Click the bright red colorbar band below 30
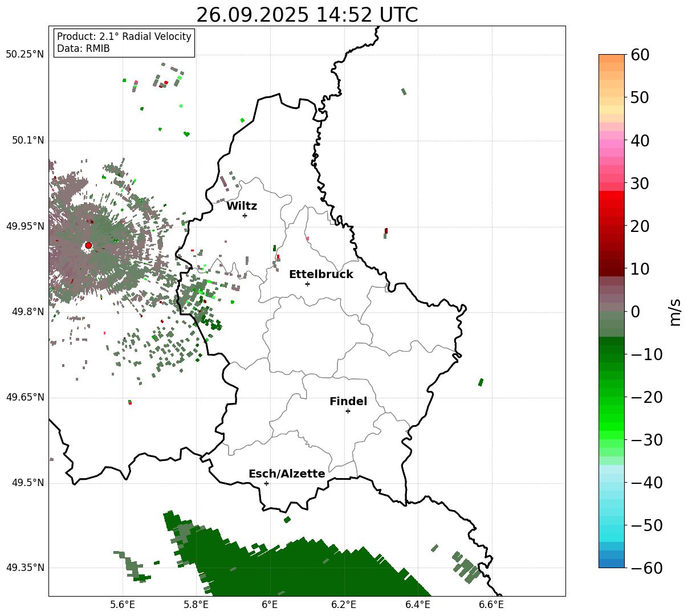Image resolution: width=688 pixels, height=616 pixels. [612, 195]
